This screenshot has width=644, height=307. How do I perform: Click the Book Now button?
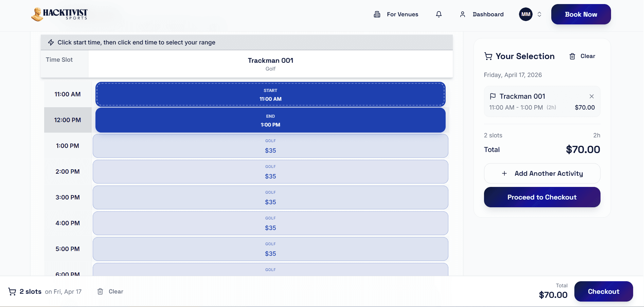581,14
